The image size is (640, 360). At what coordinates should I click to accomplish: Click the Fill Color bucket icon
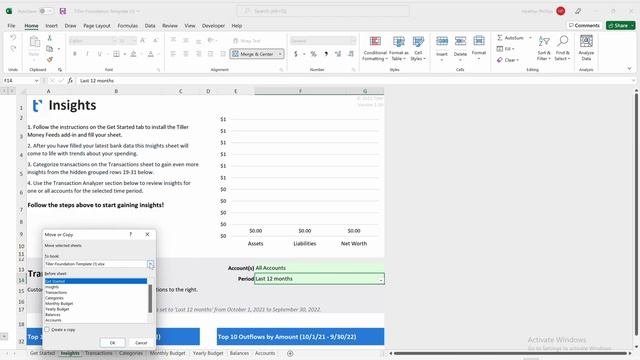(x=133, y=54)
